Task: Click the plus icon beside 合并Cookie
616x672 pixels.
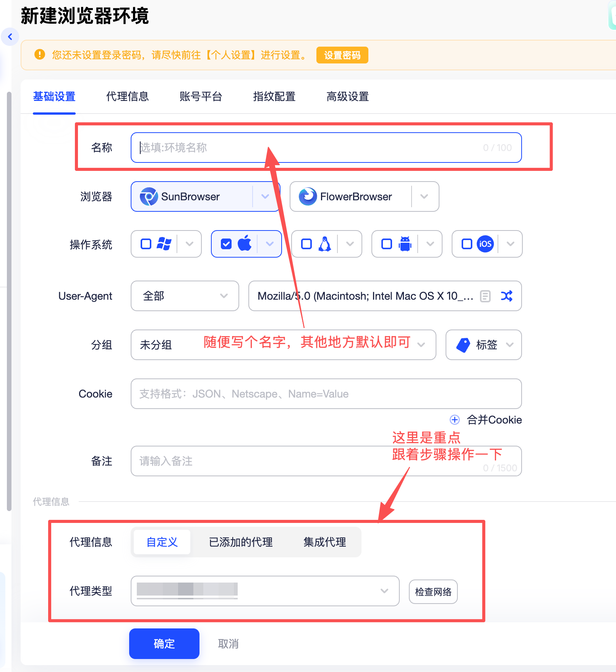Action: (454, 420)
